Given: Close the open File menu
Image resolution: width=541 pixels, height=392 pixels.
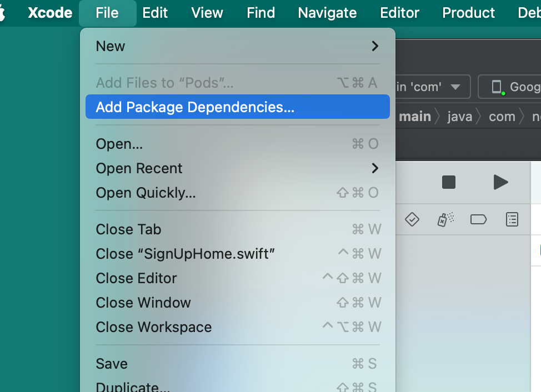Looking at the screenshot, I should coord(107,13).
